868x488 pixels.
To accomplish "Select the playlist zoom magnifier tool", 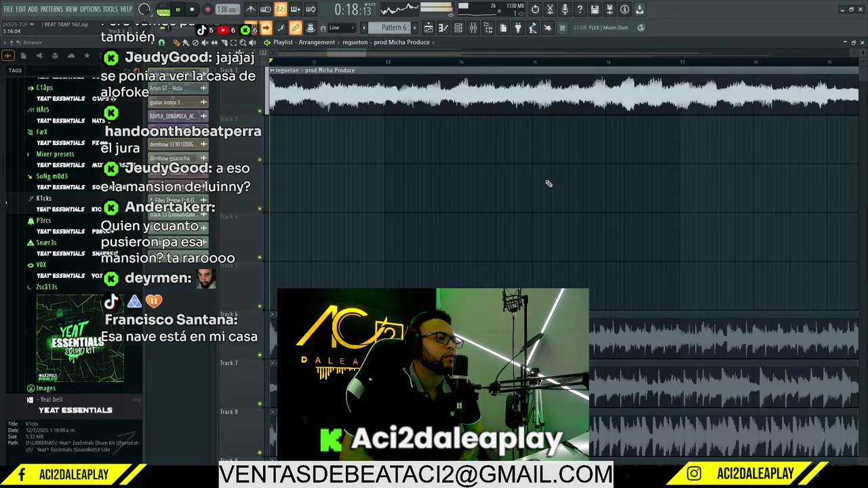I will click(x=243, y=43).
